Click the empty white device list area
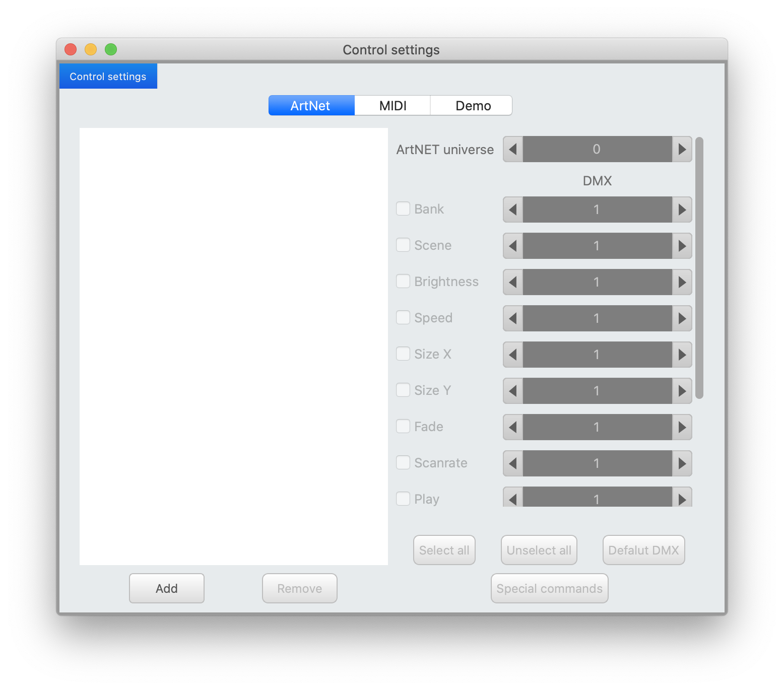 tap(234, 346)
